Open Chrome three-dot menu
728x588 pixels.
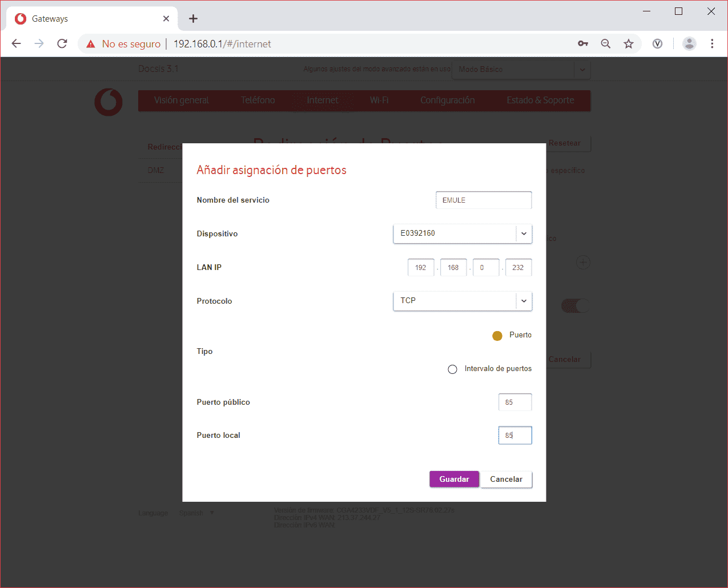[712, 43]
